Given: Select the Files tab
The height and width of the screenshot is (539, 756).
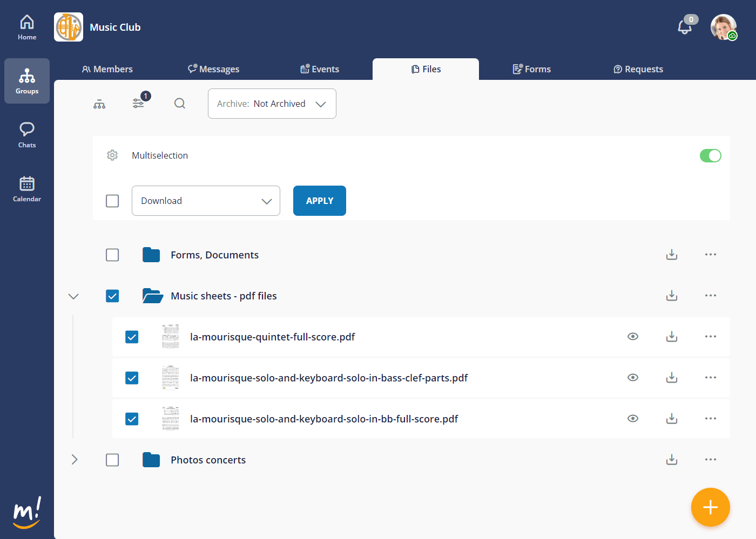Looking at the screenshot, I should click(x=426, y=69).
